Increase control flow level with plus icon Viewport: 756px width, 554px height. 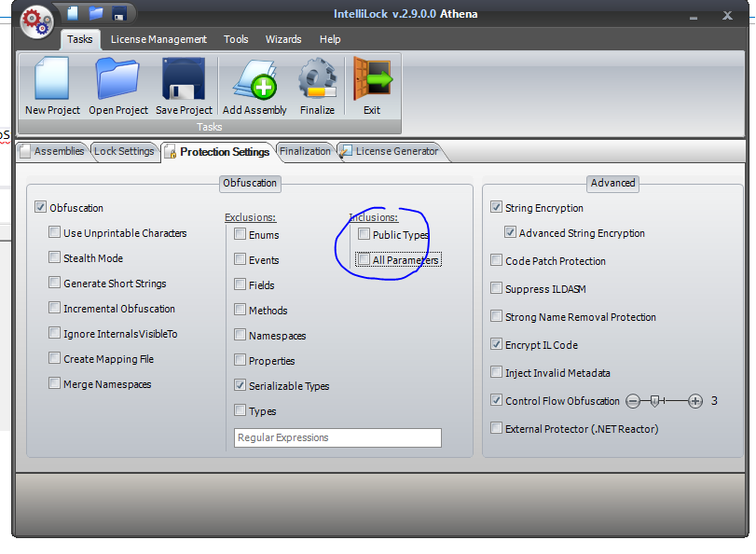(x=694, y=401)
